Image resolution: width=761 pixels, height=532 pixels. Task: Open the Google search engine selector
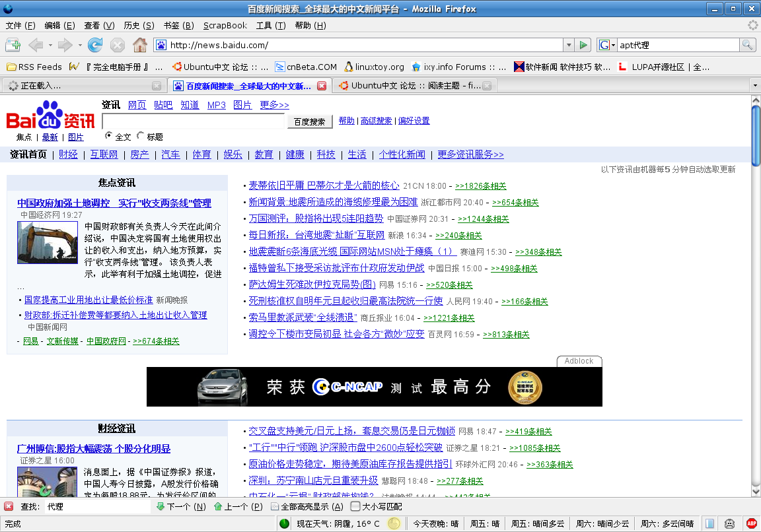(606, 45)
